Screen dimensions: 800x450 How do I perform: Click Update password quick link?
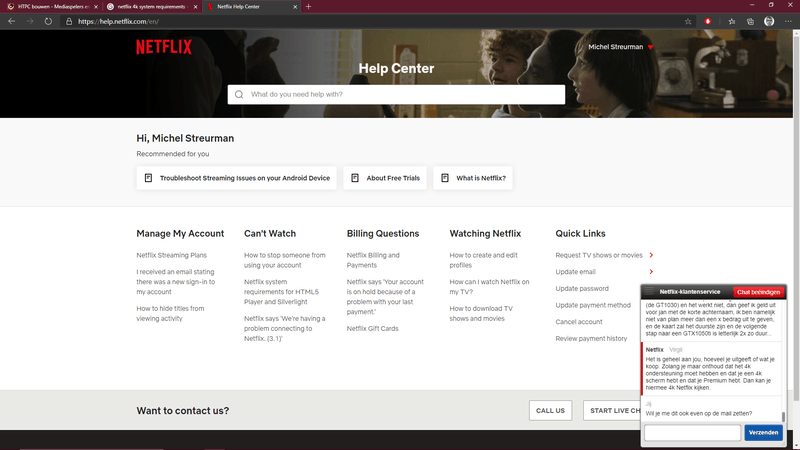[x=582, y=289]
